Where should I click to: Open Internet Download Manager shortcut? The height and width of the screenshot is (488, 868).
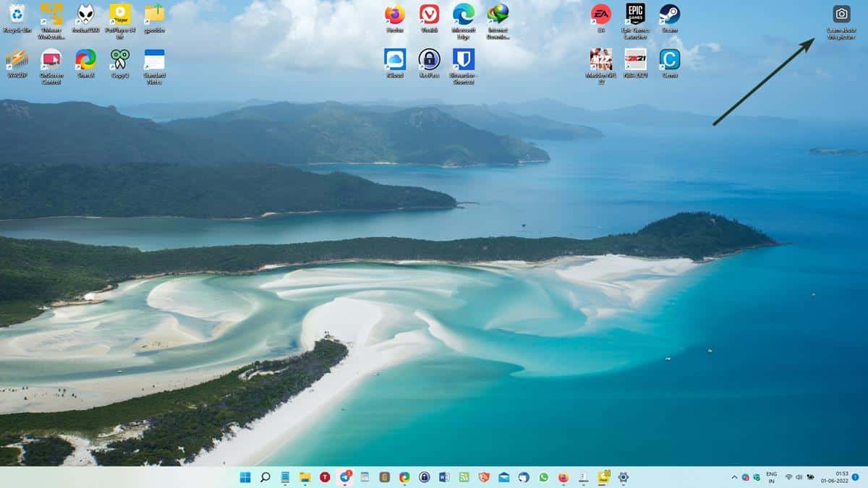tap(498, 20)
